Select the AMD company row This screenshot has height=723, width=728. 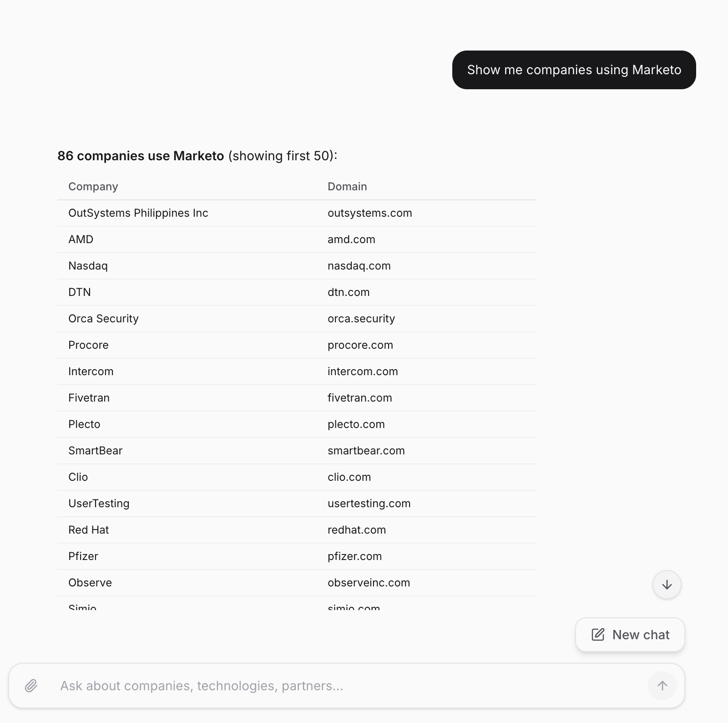click(x=81, y=239)
